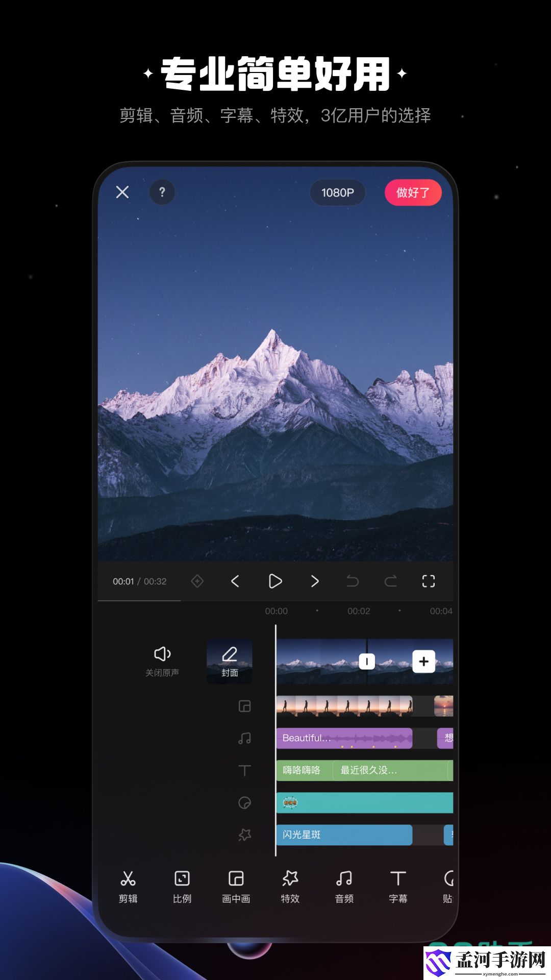Select the first mountain video clip

coord(321,661)
